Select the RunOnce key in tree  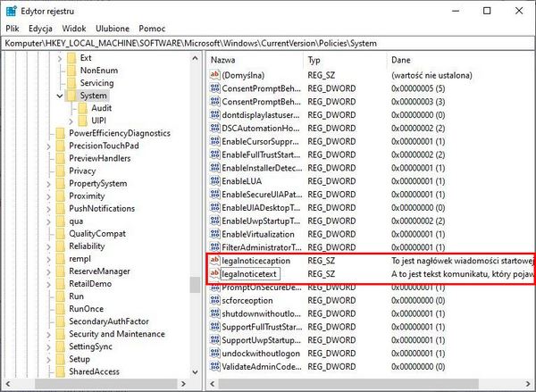point(88,309)
